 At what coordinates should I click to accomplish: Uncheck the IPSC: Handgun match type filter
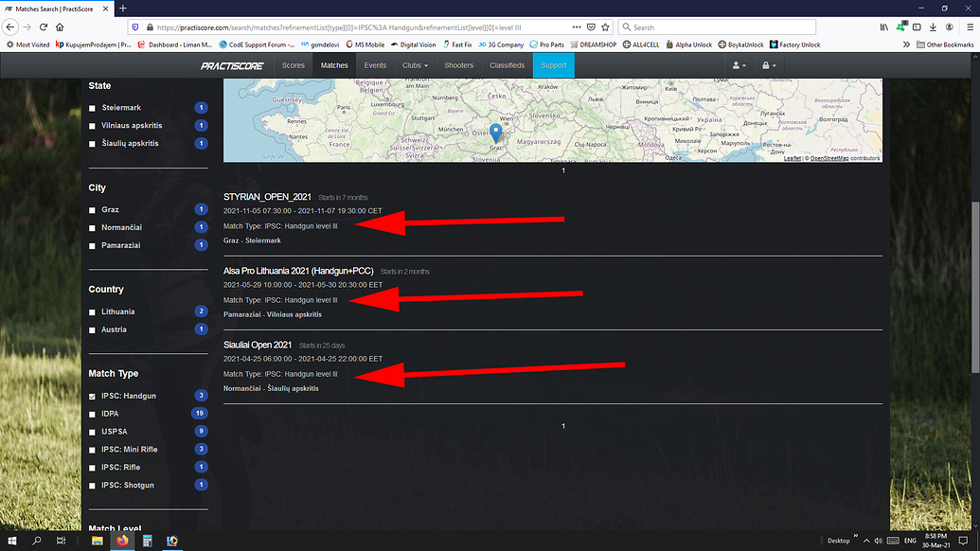pyautogui.click(x=93, y=396)
